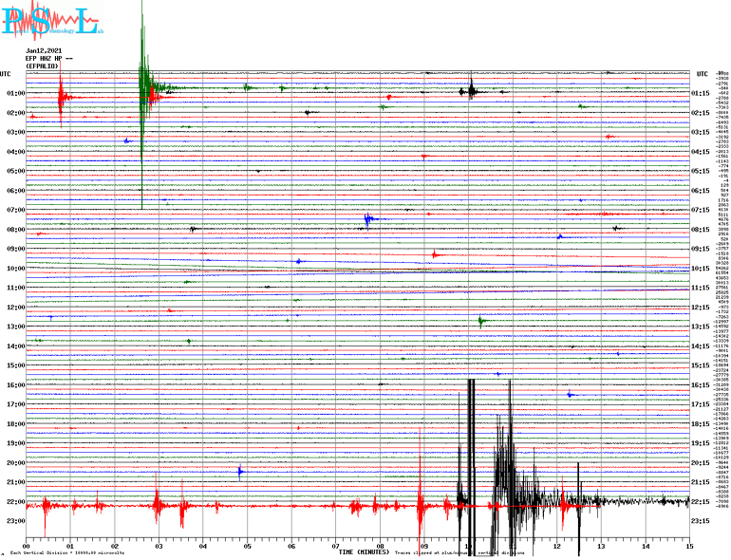Click the UTC label on the right axis

(702, 74)
